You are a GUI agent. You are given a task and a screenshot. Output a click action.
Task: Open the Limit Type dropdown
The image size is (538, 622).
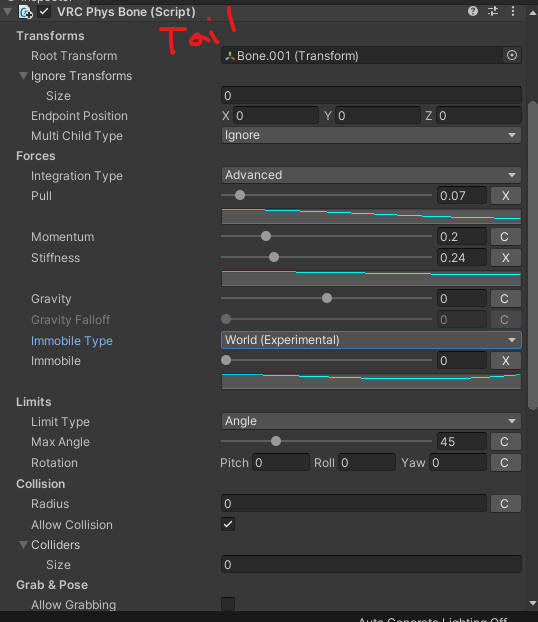[x=371, y=421]
